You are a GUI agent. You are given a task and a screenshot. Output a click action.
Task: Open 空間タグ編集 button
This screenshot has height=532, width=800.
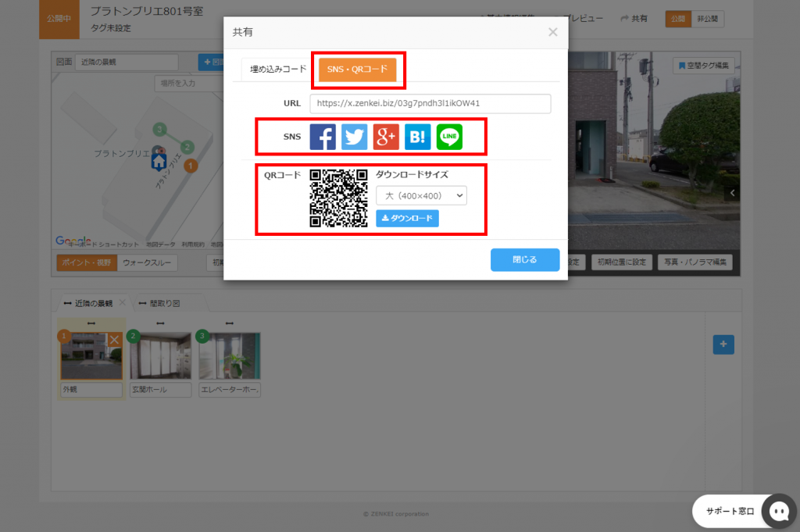[x=704, y=66]
